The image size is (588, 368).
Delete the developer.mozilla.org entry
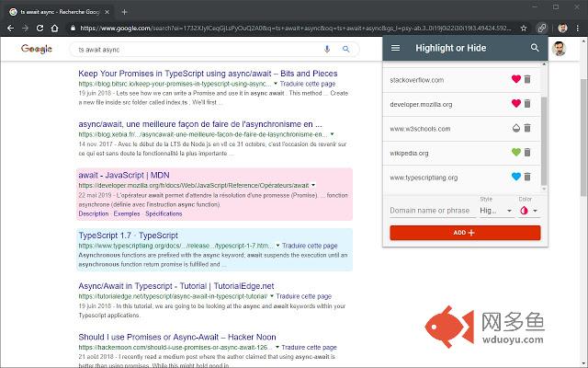[527, 103]
